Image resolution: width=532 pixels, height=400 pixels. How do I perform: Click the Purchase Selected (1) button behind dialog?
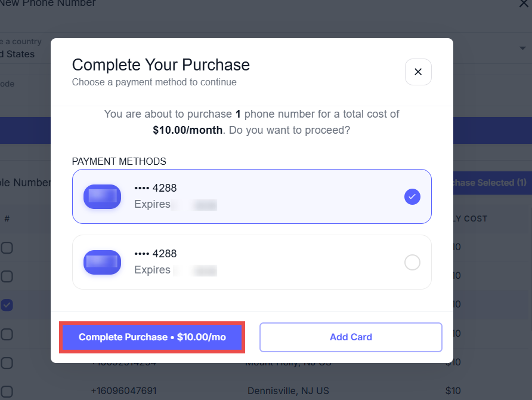491,183
